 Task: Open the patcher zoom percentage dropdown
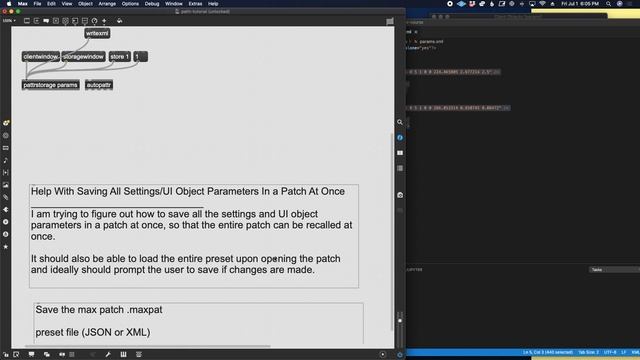(9, 20)
